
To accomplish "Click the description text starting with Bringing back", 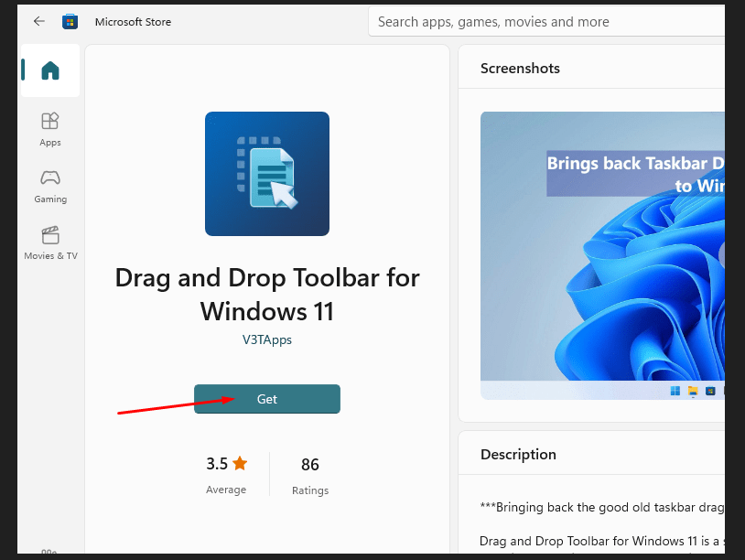I will click(601, 507).
